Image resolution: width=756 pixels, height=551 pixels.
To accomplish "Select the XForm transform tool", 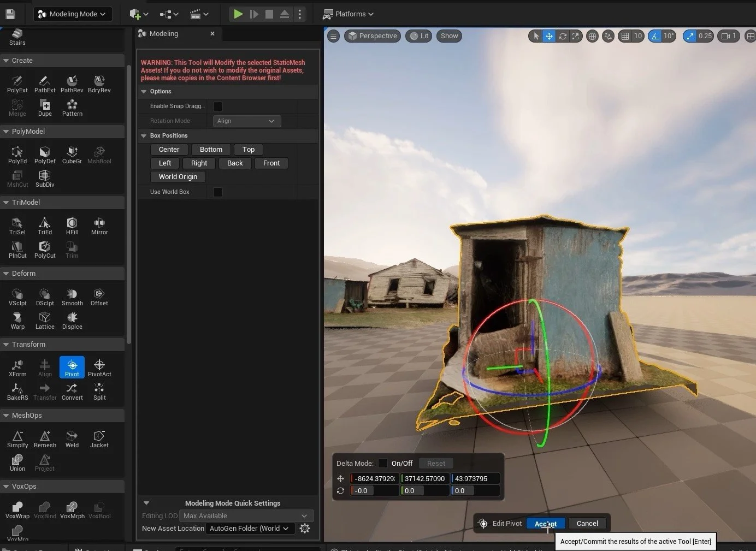I will click(17, 367).
